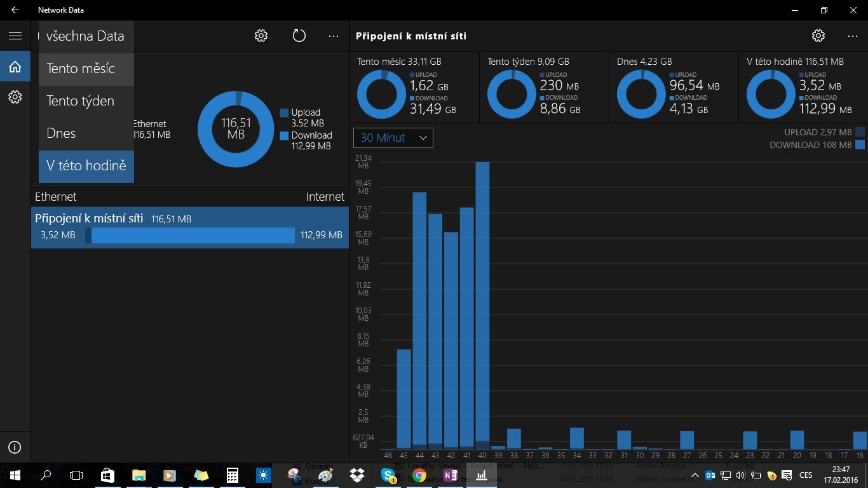Go to the Home sidebar icon
This screenshot has height=488, width=868.
15,67
